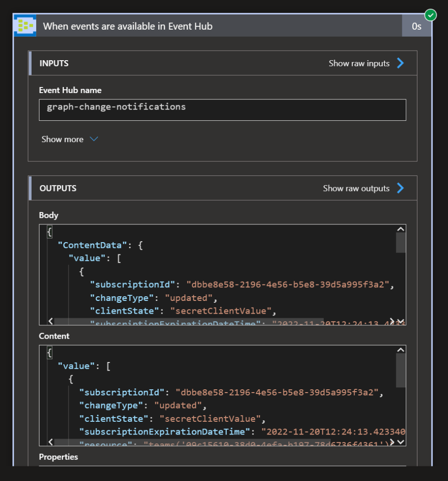Viewport: 448px width, 481px height.
Task: Expand Show more under Event Hub name
Action: (x=69, y=139)
